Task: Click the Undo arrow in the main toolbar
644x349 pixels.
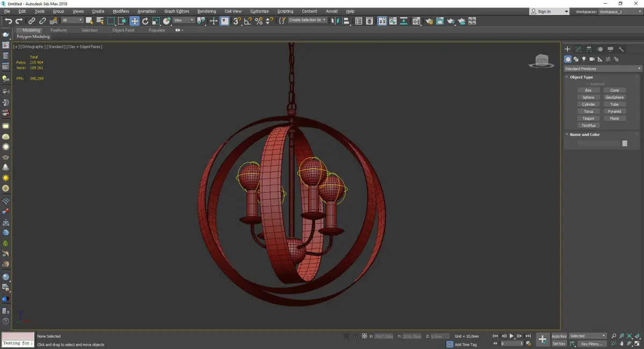Action: (x=8, y=21)
